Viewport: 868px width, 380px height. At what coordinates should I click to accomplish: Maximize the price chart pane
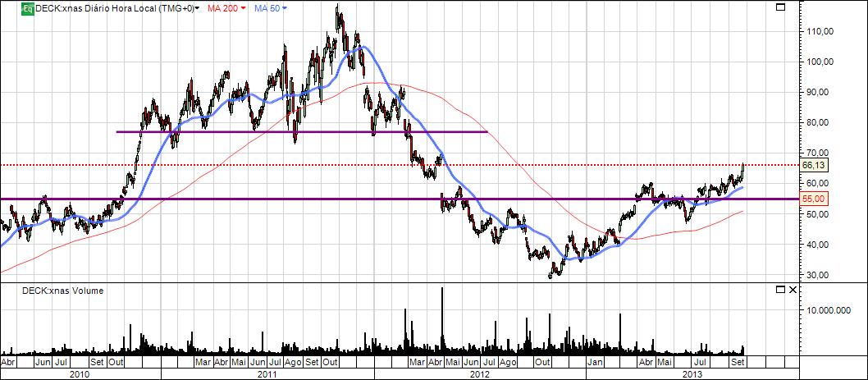pos(780,7)
